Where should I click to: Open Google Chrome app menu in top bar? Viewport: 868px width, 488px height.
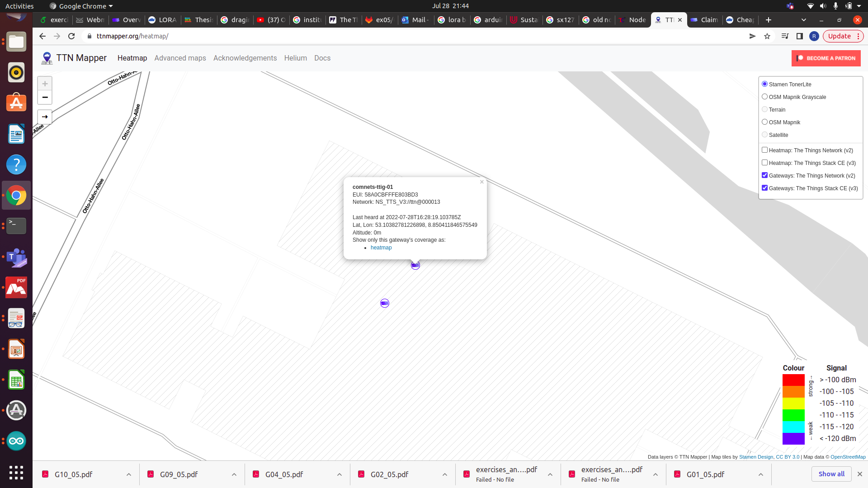[81, 6]
